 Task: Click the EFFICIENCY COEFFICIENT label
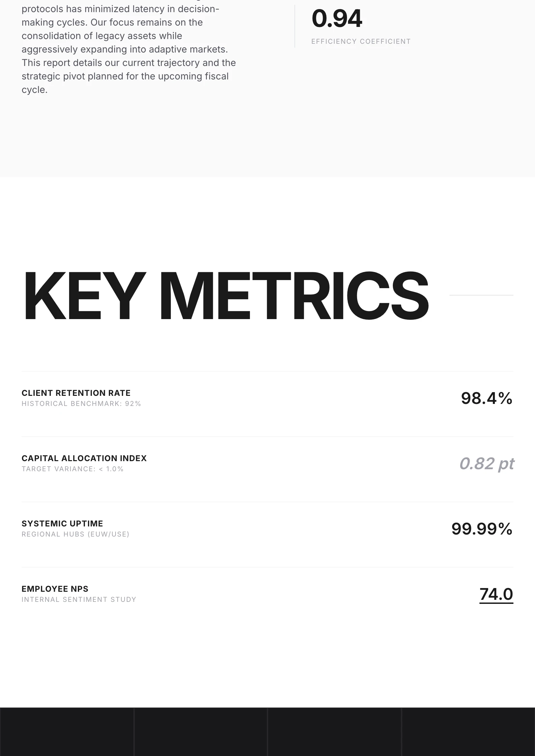point(361,41)
